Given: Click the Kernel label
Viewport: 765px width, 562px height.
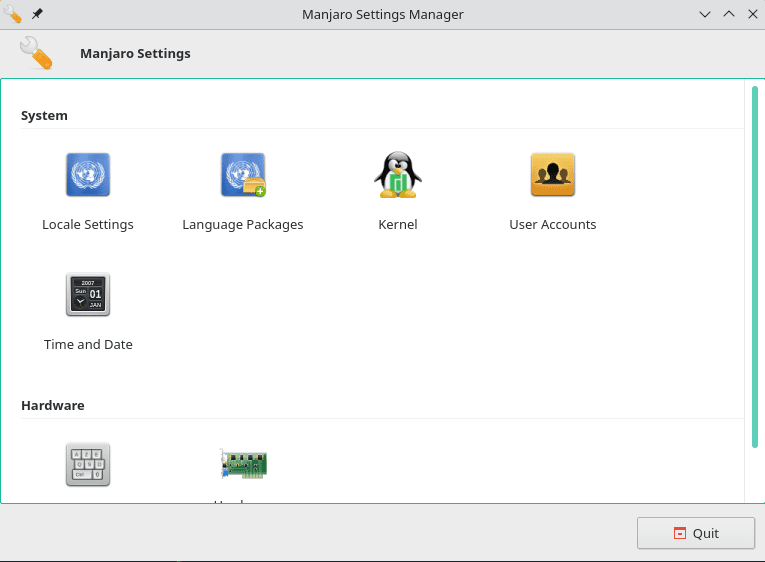Looking at the screenshot, I should 398,224.
